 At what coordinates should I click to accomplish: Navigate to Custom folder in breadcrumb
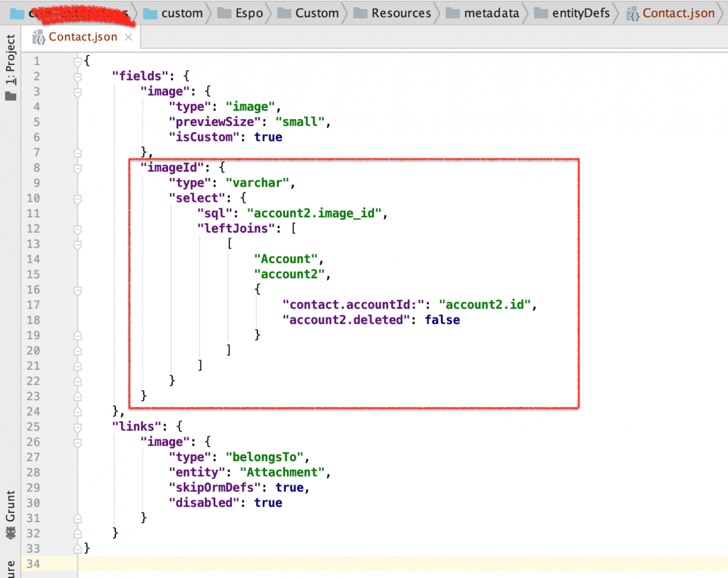pyautogui.click(x=317, y=13)
